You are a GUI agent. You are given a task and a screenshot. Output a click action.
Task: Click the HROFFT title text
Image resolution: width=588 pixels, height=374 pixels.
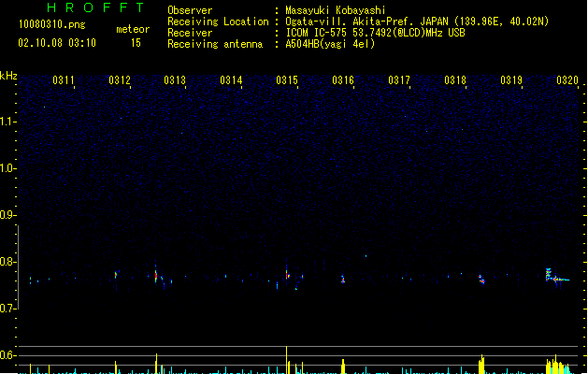pyautogui.click(x=96, y=7)
